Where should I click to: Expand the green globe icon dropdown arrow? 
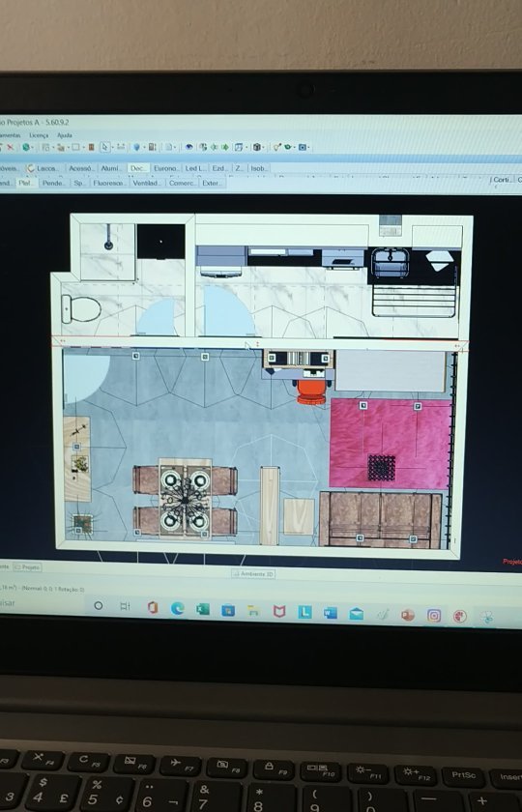[33, 148]
